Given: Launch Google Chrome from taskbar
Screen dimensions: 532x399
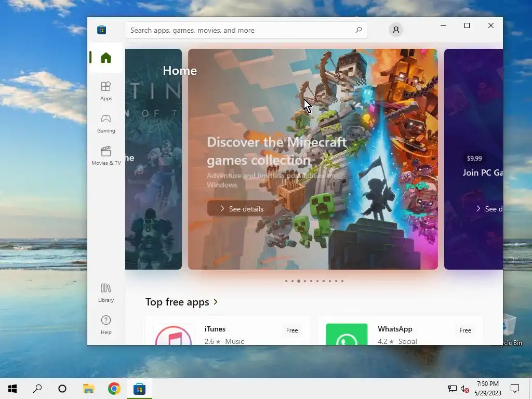Looking at the screenshot, I should pyautogui.click(x=114, y=389).
